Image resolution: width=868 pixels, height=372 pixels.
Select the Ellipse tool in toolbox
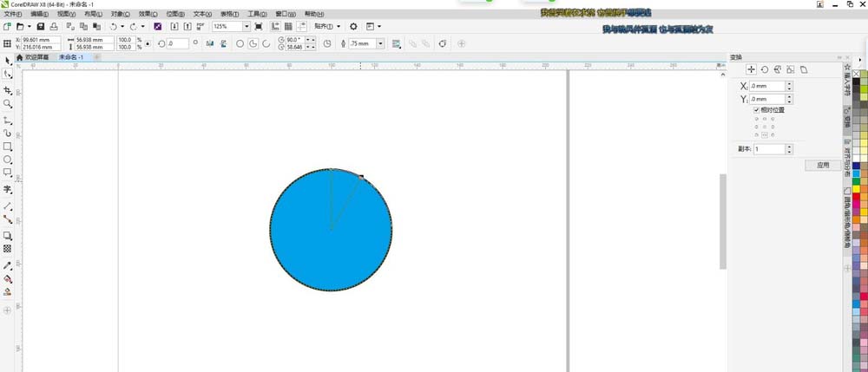(x=7, y=160)
